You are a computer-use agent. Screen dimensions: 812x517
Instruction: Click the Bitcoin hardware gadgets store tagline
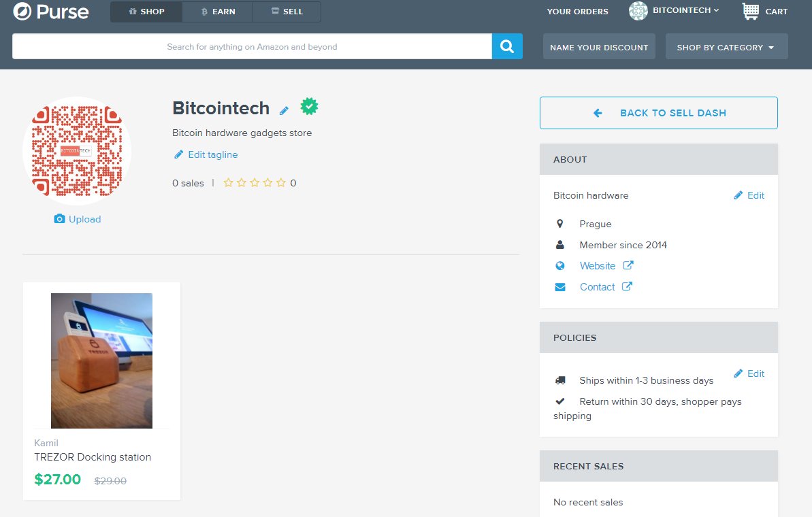[242, 133]
